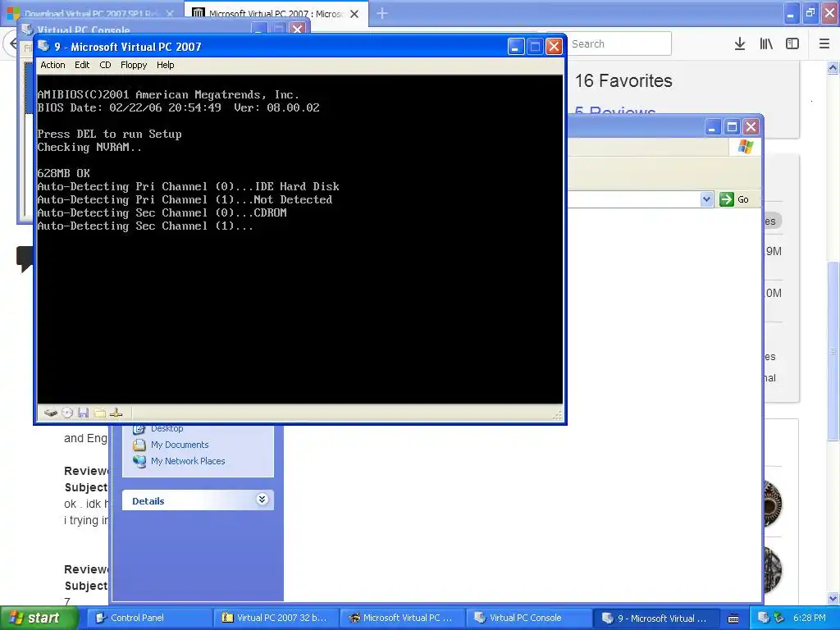The width and height of the screenshot is (840, 630).
Task: Close the Virtual PC Console window
Action: click(x=297, y=29)
